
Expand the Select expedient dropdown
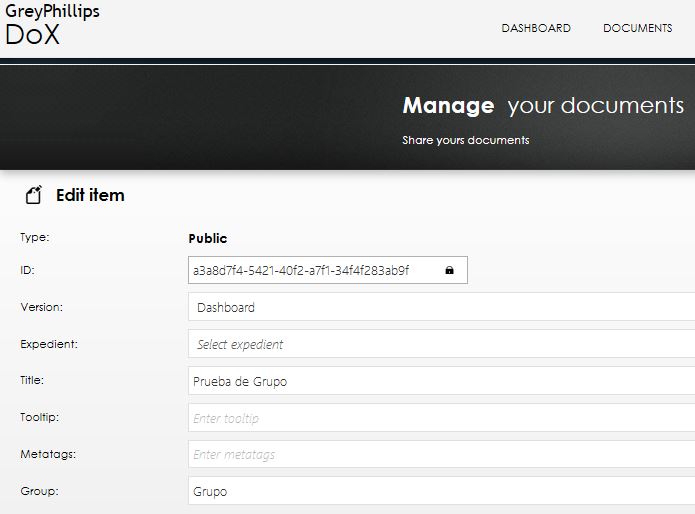point(441,343)
